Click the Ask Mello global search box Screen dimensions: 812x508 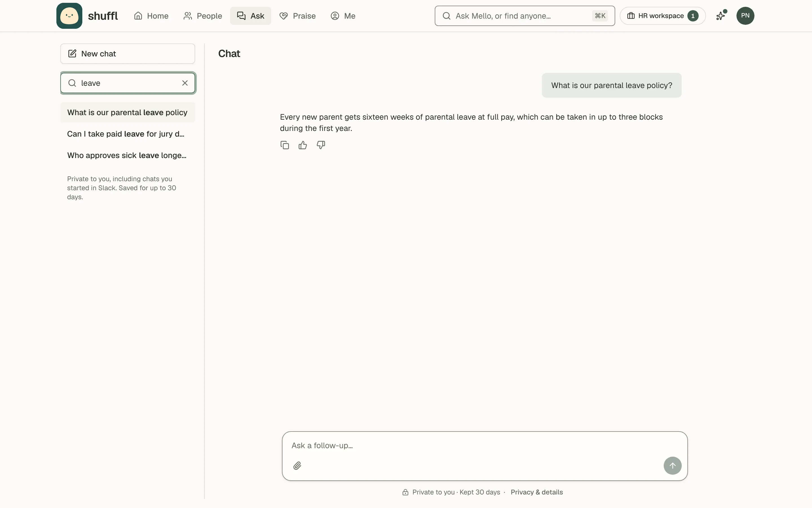(525, 16)
